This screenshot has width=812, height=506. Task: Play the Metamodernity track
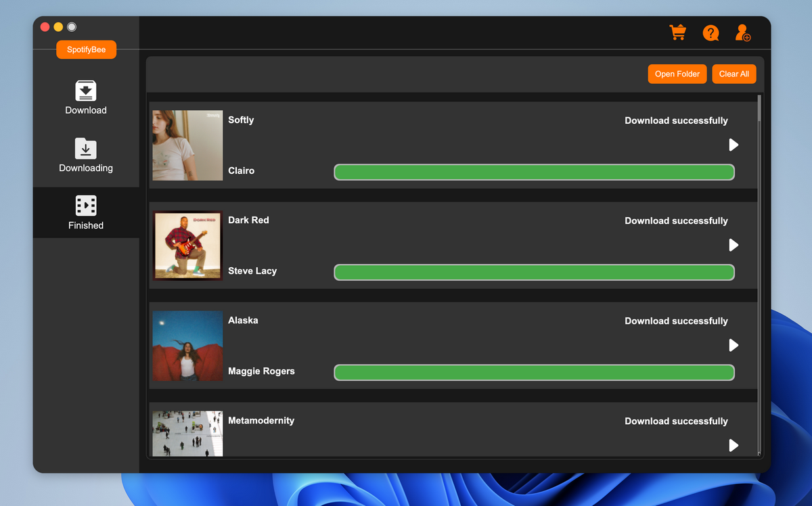coord(734,445)
